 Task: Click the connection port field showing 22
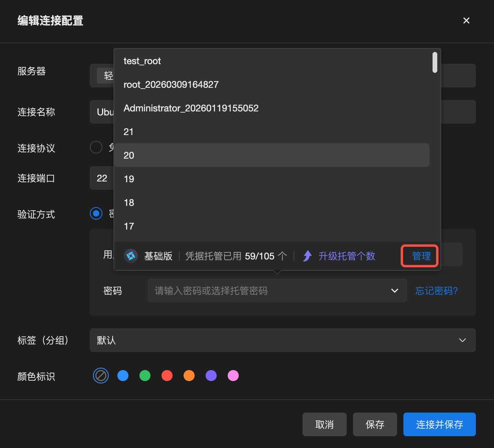click(x=102, y=178)
